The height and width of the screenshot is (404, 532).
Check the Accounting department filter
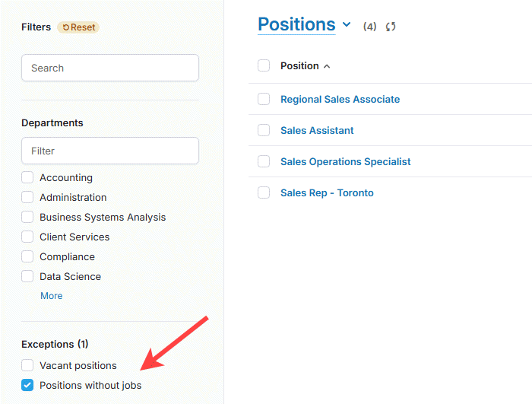[x=27, y=177]
